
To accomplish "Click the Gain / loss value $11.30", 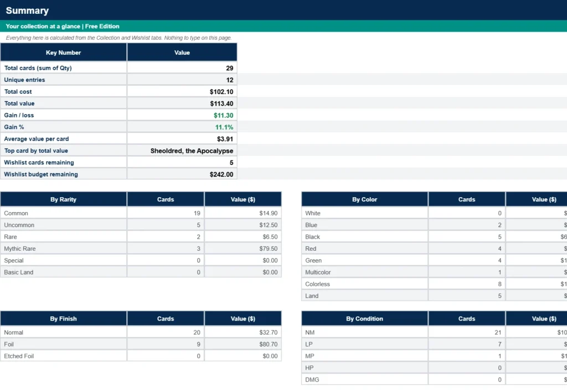I will point(182,115).
